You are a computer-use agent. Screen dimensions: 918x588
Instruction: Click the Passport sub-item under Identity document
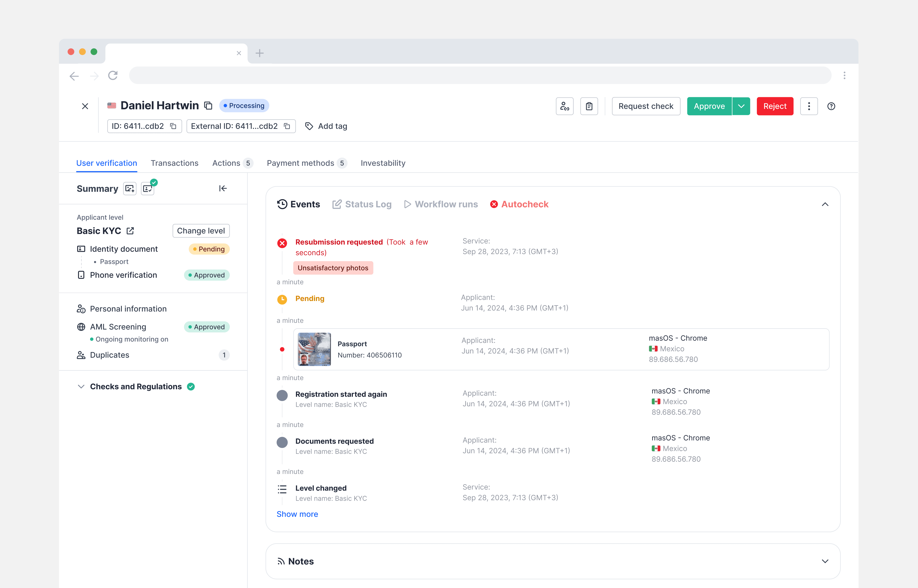click(114, 262)
